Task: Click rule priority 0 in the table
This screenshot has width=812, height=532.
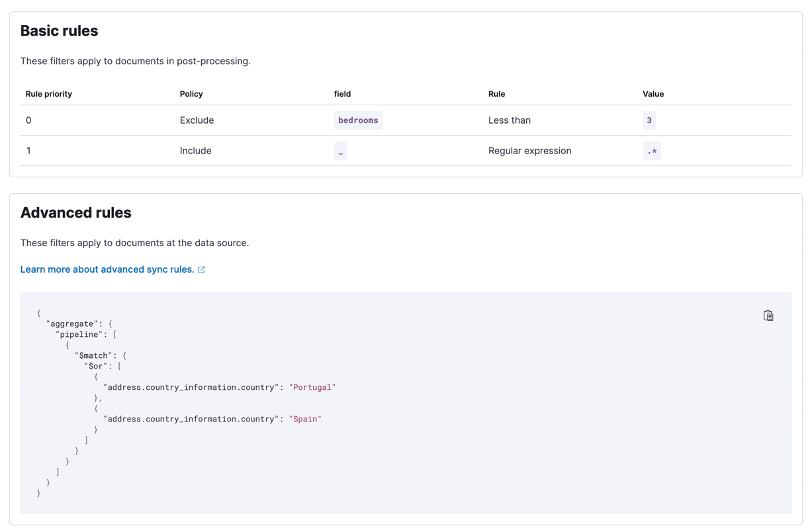Action: tap(28, 120)
